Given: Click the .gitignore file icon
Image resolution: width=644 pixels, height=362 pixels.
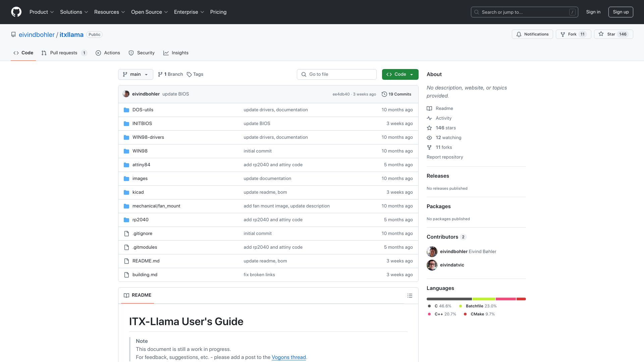Looking at the screenshot, I should (x=126, y=234).
